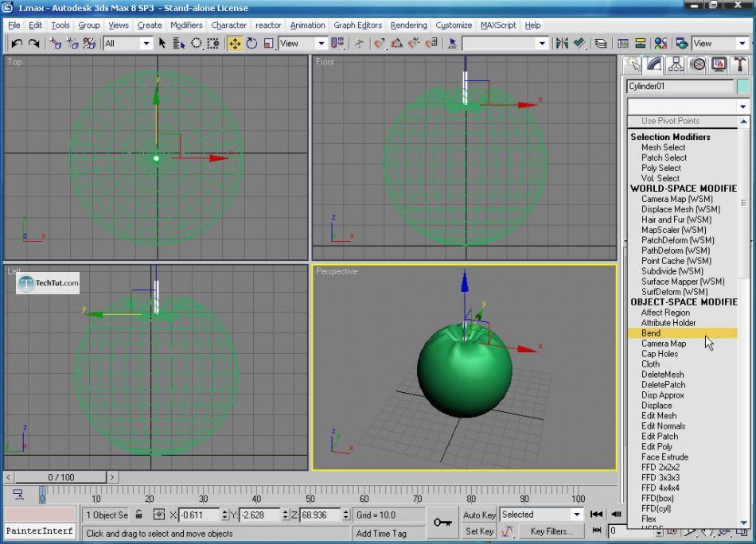Image resolution: width=756 pixels, height=544 pixels.
Task: Open the Mini Curve Editor toggle icon
Action: (18, 495)
